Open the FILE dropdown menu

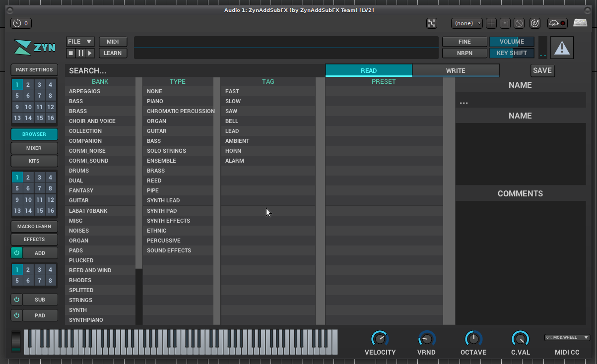tap(80, 42)
